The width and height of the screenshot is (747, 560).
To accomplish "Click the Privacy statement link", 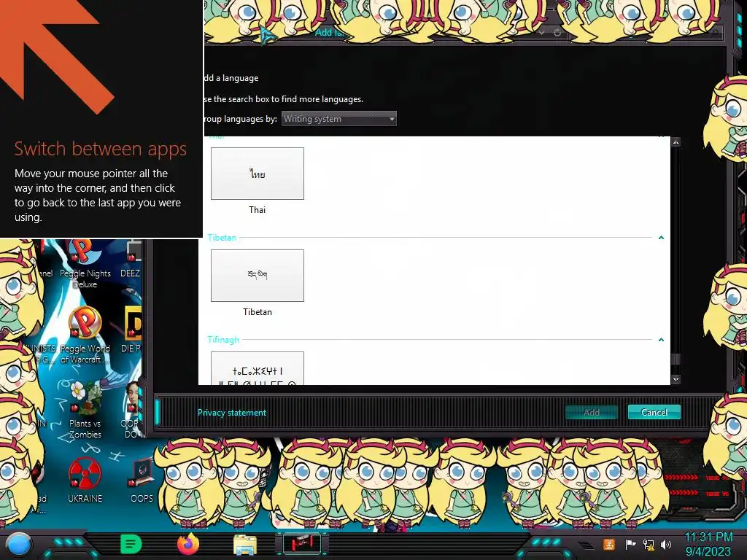I will [x=232, y=413].
